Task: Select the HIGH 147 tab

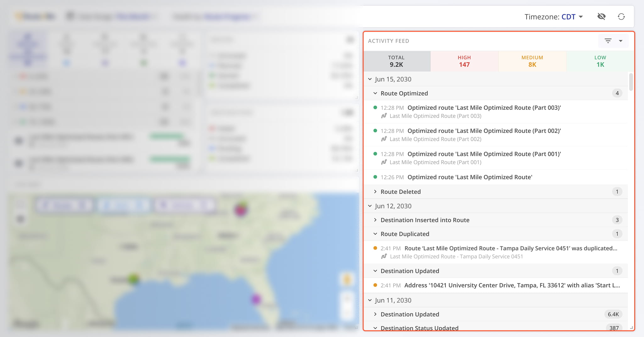Action: tap(464, 61)
